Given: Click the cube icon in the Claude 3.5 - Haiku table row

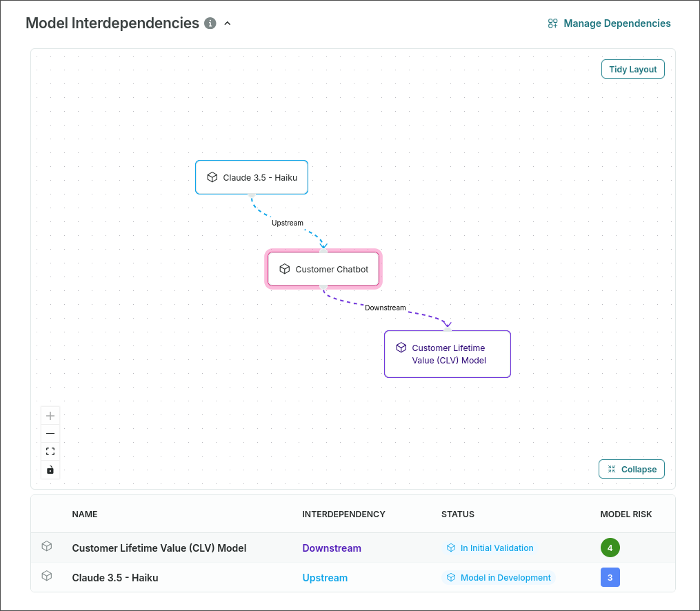Looking at the screenshot, I should point(46,577).
